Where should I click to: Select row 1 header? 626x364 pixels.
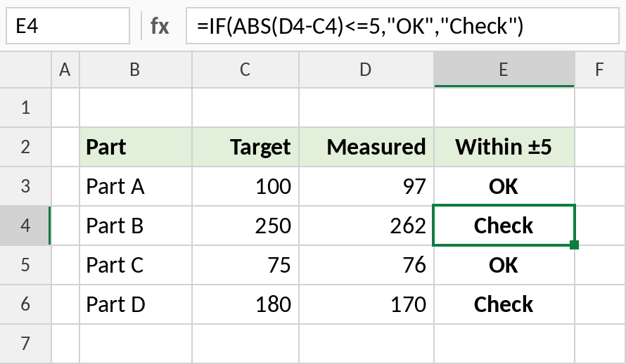25,108
